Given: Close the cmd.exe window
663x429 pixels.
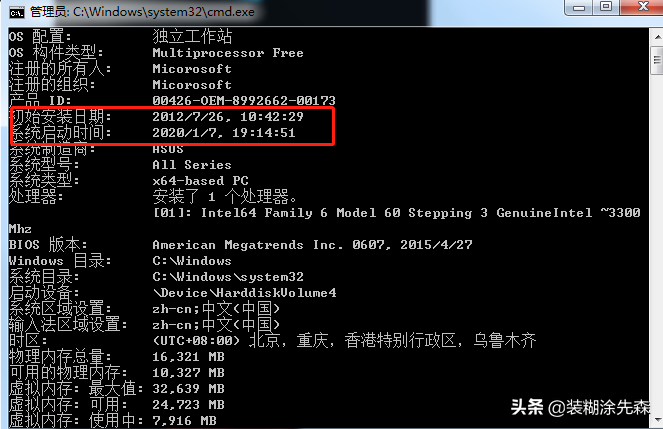Looking at the screenshot, I should click(x=642, y=7).
